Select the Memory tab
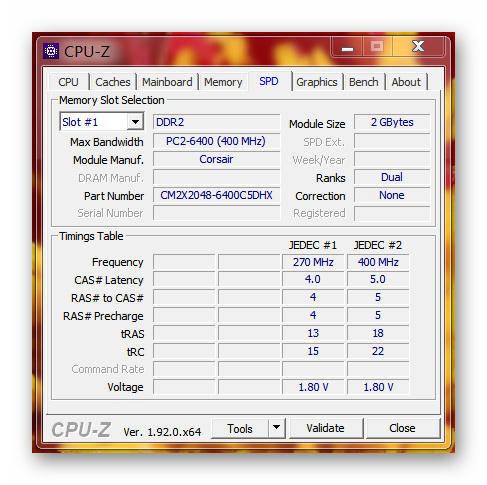Viewport: 487px width, 485px height. pyautogui.click(x=223, y=82)
